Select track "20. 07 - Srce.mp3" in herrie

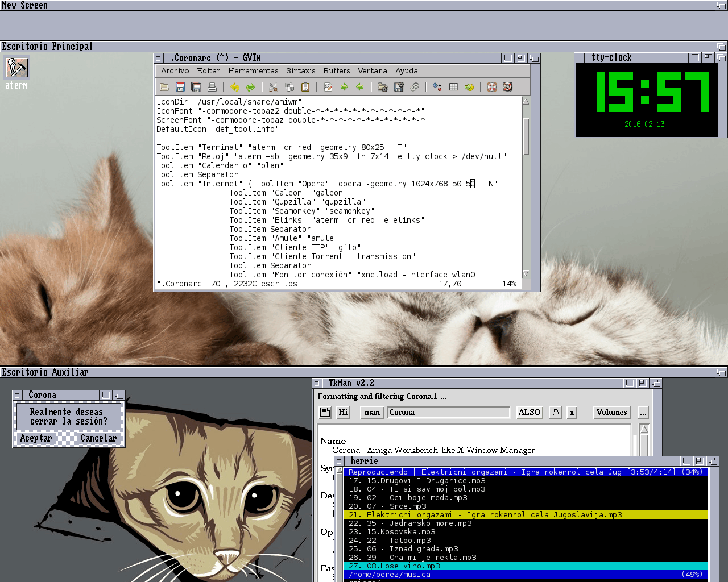(x=526, y=506)
